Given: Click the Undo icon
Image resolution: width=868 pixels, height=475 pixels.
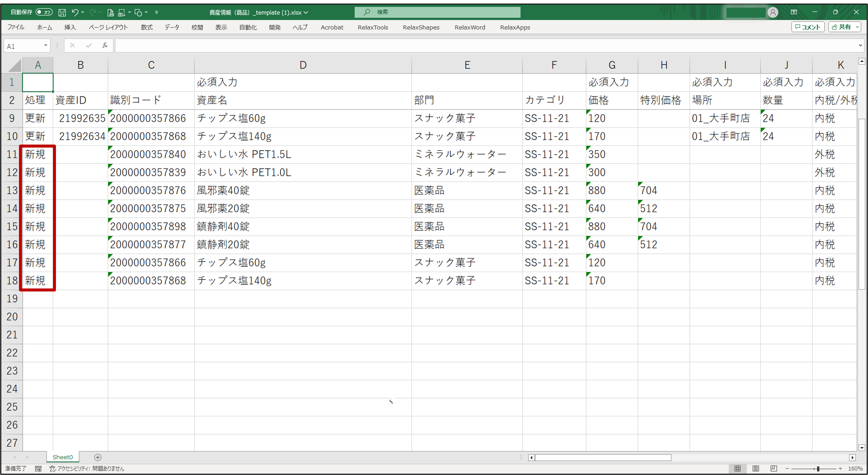Looking at the screenshot, I should (75, 12).
